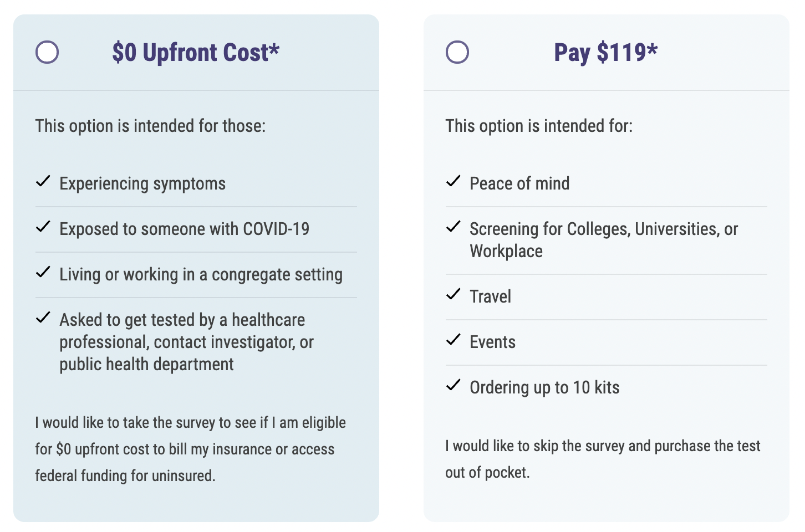Select the $0 Upfront Cost radio button

pyautogui.click(x=47, y=53)
